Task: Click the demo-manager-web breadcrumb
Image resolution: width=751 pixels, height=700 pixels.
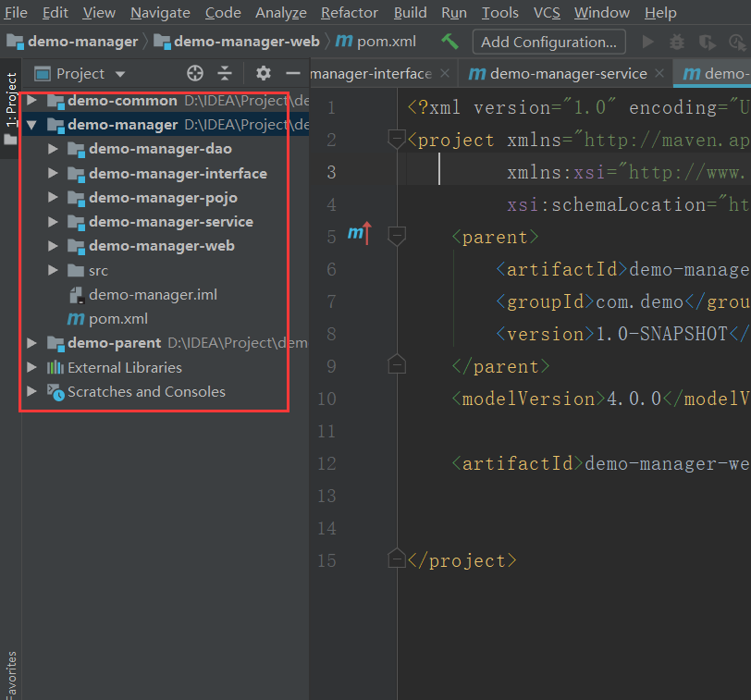Action: click(x=237, y=42)
